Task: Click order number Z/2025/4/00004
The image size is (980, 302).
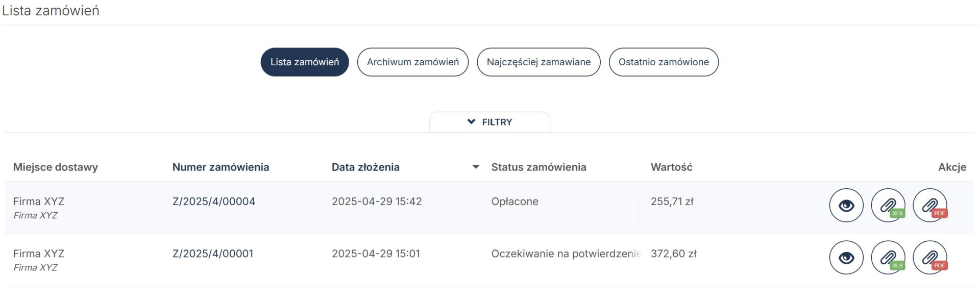Action: (x=214, y=202)
